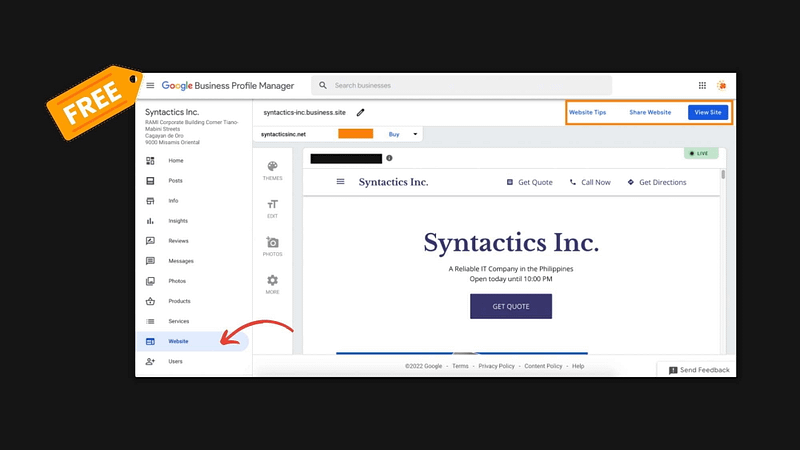
Task: Open the Edit text tool
Action: point(272,209)
